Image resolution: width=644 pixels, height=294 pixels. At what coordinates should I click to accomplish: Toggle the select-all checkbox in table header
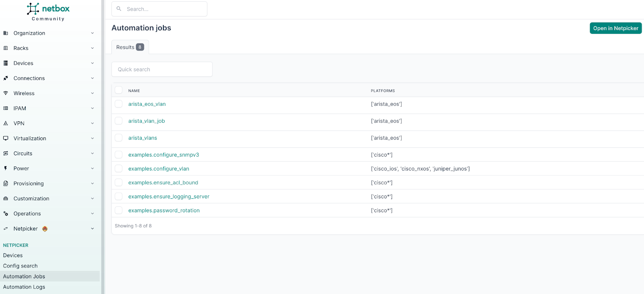(x=119, y=90)
